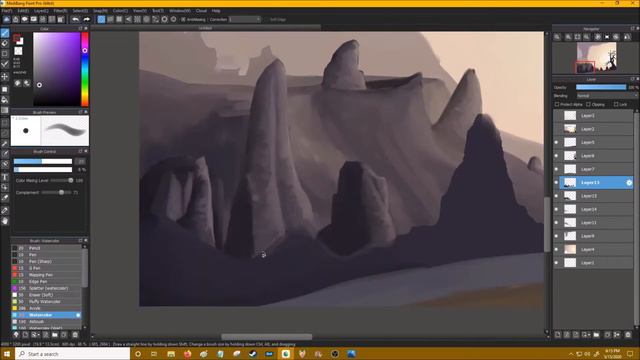Select the Move tool

pos(5,76)
